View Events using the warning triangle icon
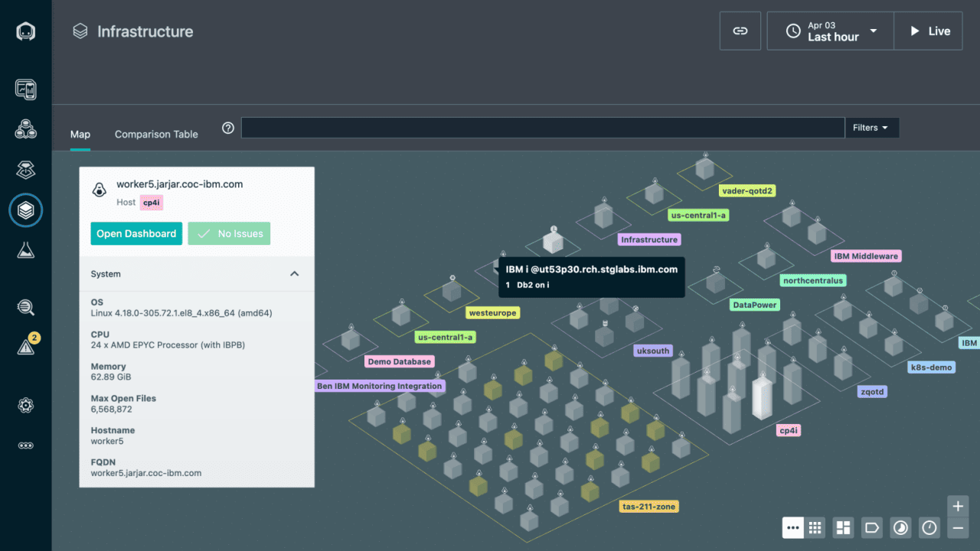980x551 pixels. click(x=26, y=346)
